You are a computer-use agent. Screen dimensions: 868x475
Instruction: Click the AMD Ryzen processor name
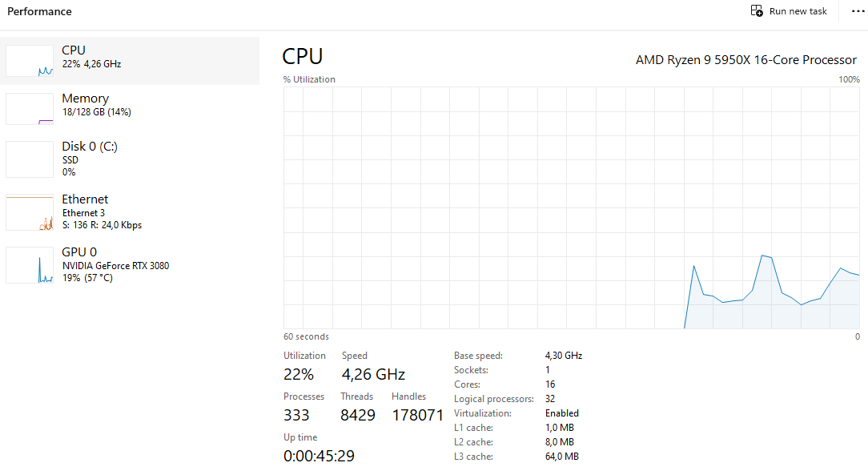pos(745,59)
